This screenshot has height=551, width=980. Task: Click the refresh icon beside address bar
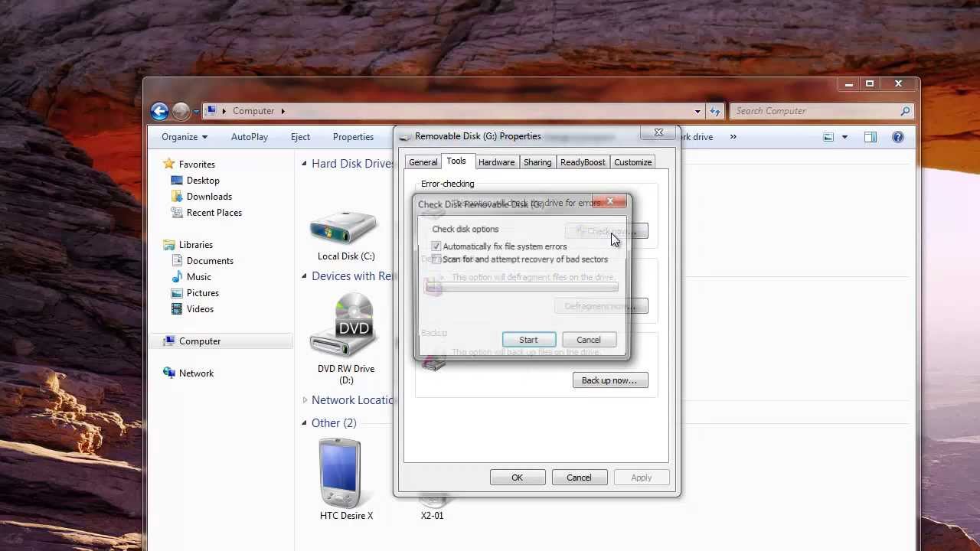click(715, 111)
